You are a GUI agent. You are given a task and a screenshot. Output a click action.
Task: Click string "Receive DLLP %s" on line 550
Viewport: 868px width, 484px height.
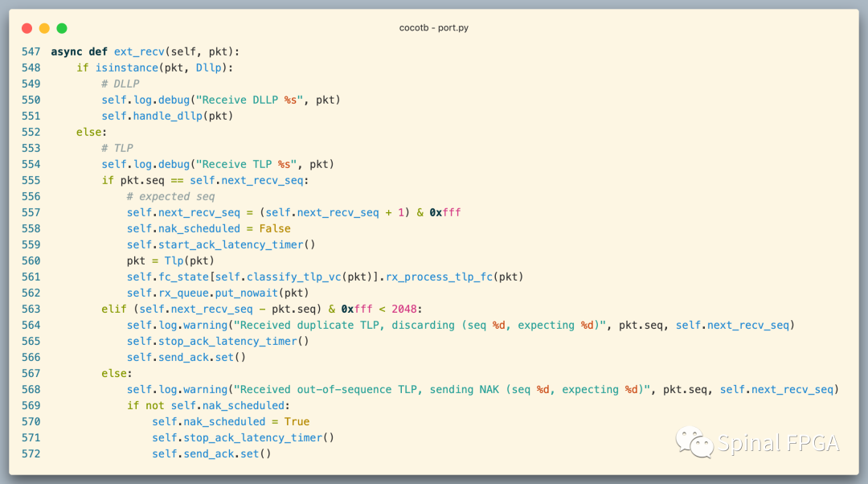250,100
